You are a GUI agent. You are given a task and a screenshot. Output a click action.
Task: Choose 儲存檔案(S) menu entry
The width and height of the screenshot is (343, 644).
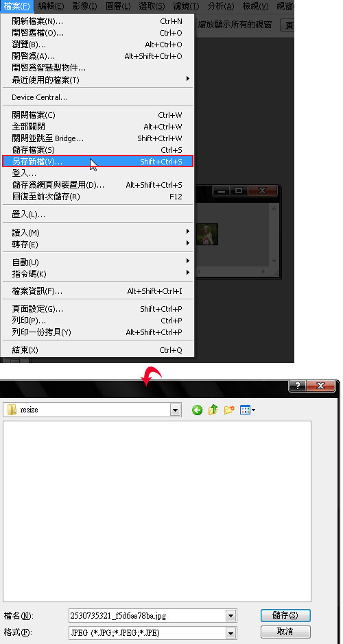pos(97,150)
